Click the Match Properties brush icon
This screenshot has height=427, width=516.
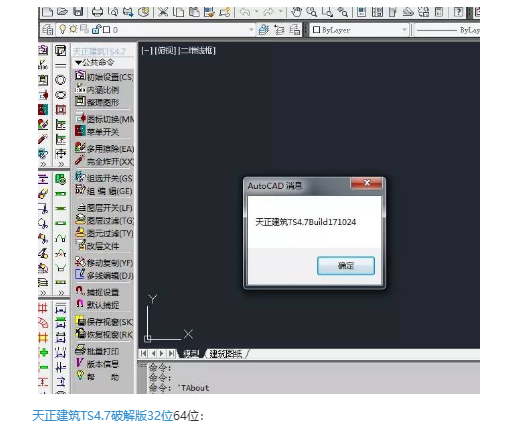coord(209,12)
